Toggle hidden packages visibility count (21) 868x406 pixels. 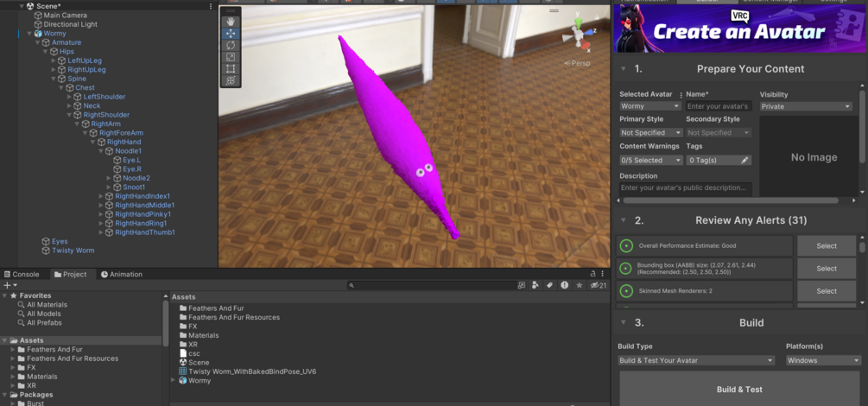point(599,285)
